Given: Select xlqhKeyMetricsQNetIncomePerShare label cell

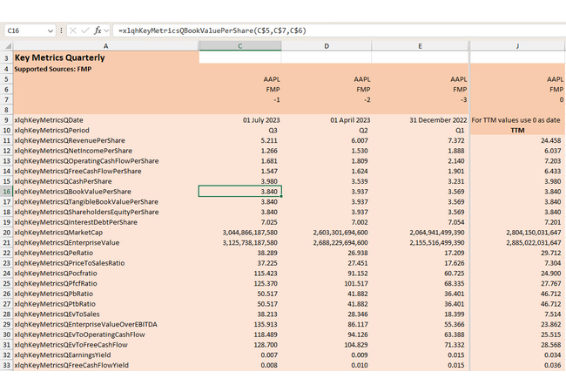Looking at the screenshot, I should pos(105,151).
